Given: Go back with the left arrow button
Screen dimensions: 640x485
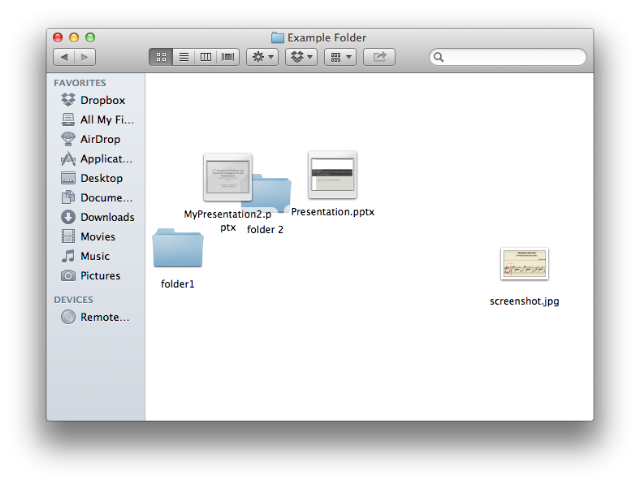Looking at the screenshot, I should (64, 57).
